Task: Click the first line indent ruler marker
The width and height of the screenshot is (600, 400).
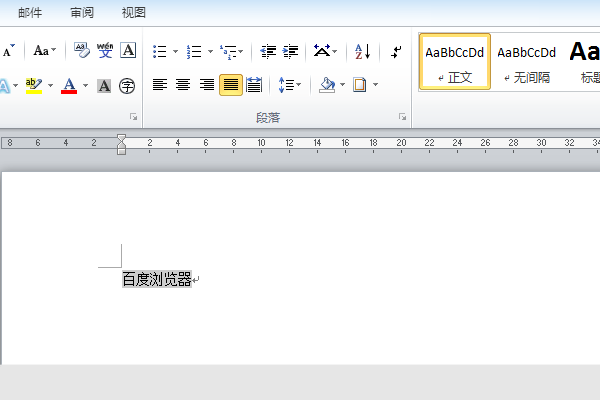Action: [x=121, y=137]
